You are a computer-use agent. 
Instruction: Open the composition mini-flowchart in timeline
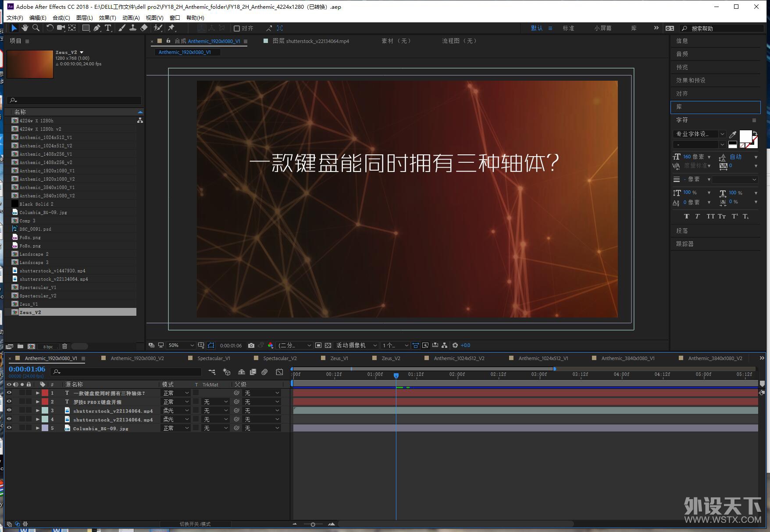(212, 372)
